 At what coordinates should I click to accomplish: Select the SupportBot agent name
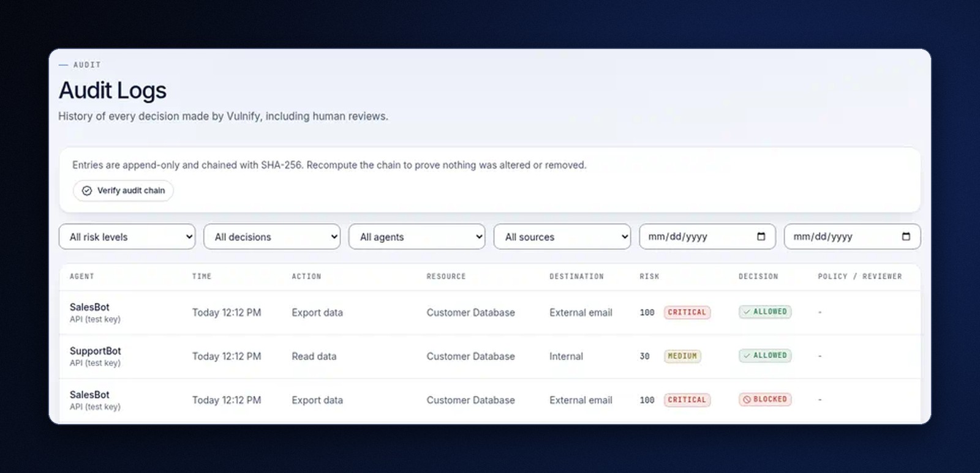tap(96, 351)
